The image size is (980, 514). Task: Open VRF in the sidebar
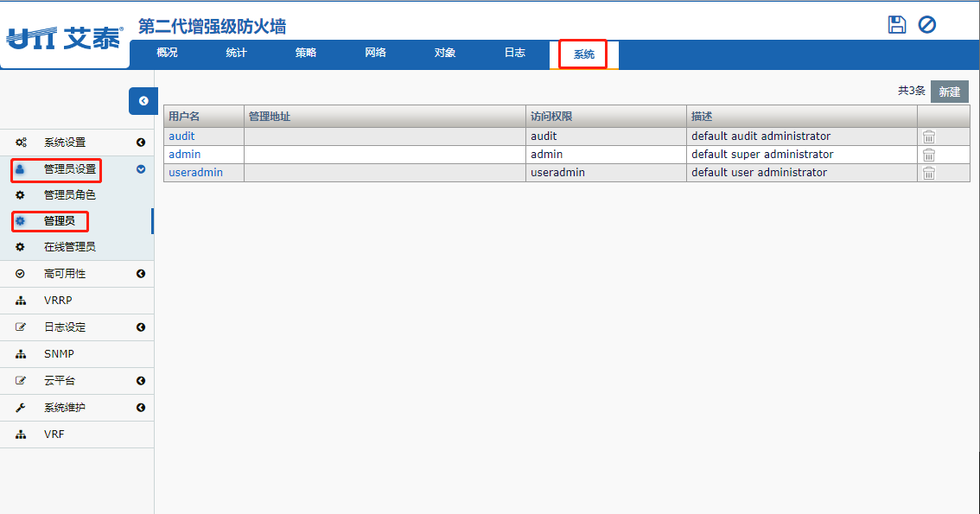click(x=54, y=434)
